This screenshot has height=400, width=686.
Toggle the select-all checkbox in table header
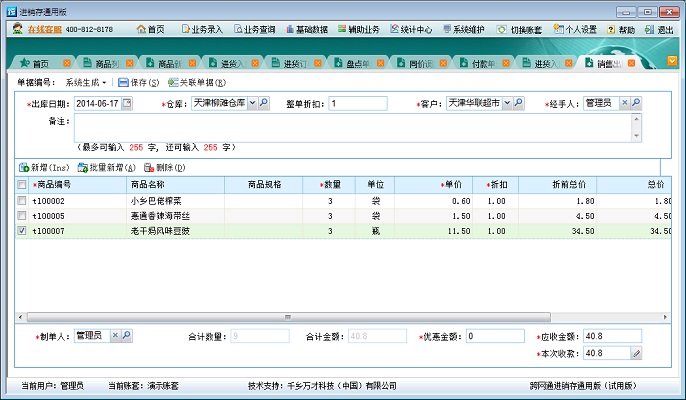(x=22, y=185)
